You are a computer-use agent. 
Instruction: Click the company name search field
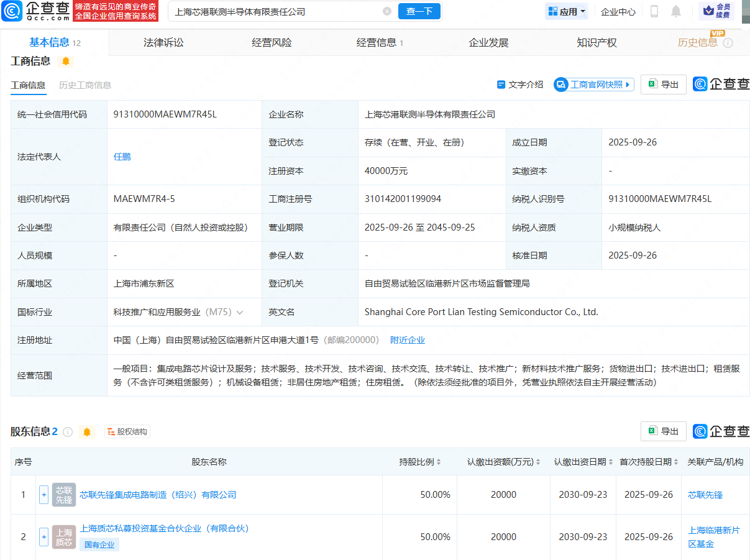point(273,11)
